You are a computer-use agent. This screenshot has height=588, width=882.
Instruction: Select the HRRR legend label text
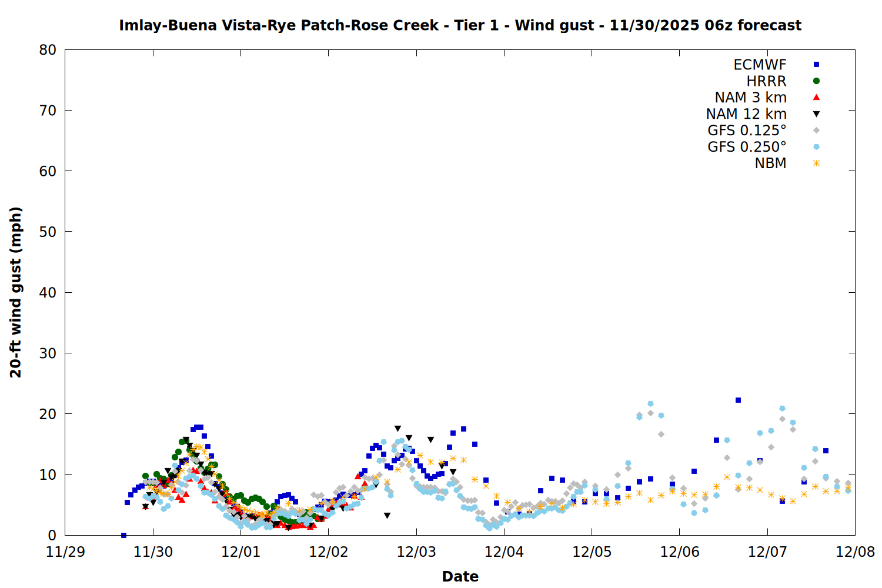[x=766, y=81]
